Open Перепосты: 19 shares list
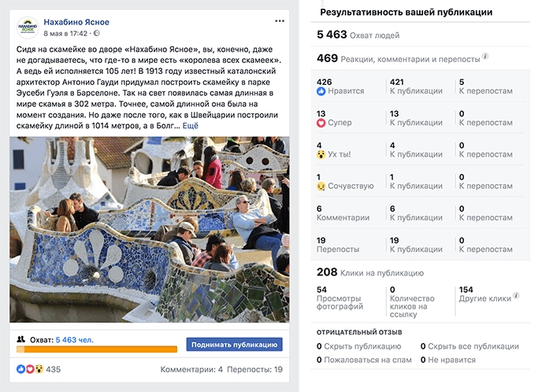 click(x=254, y=369)
